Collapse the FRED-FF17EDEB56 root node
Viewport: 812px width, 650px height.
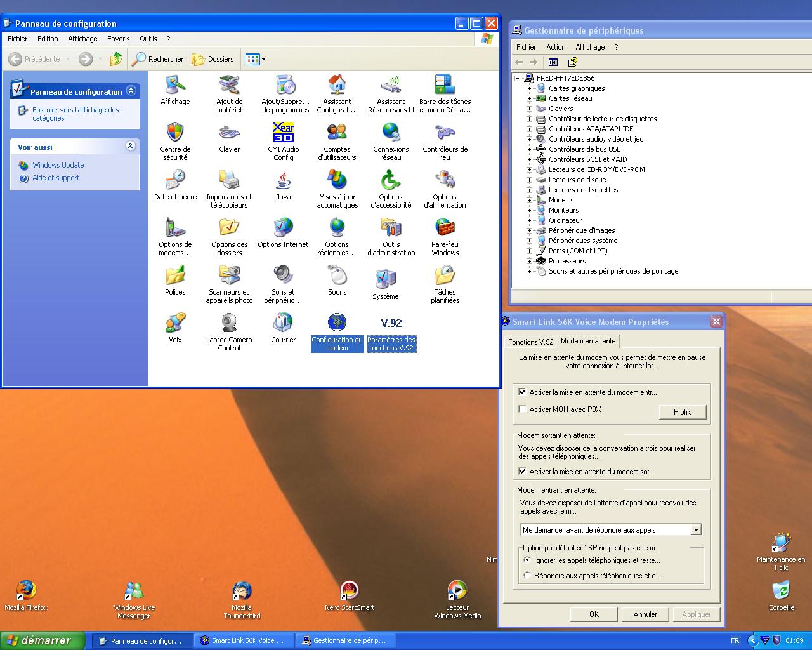point(518,78)
